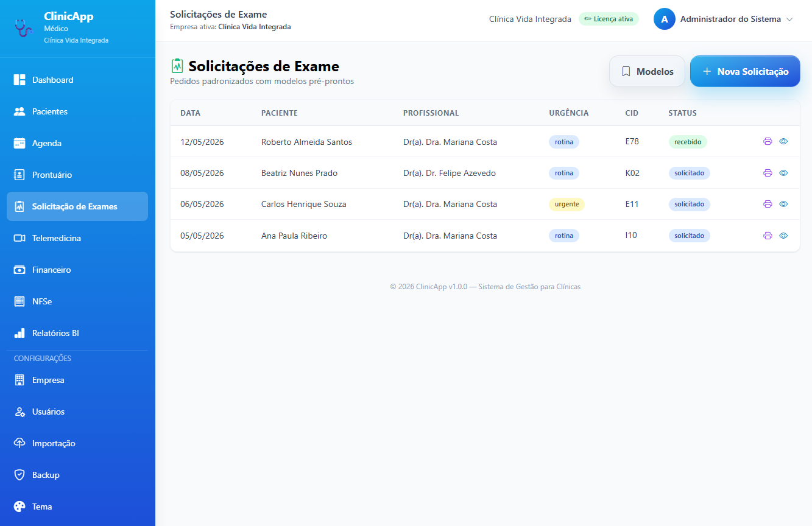The height and width of the screenshot is (526, 812).
Task: Click the Pacientes people icon
Action: pos(19,111)
